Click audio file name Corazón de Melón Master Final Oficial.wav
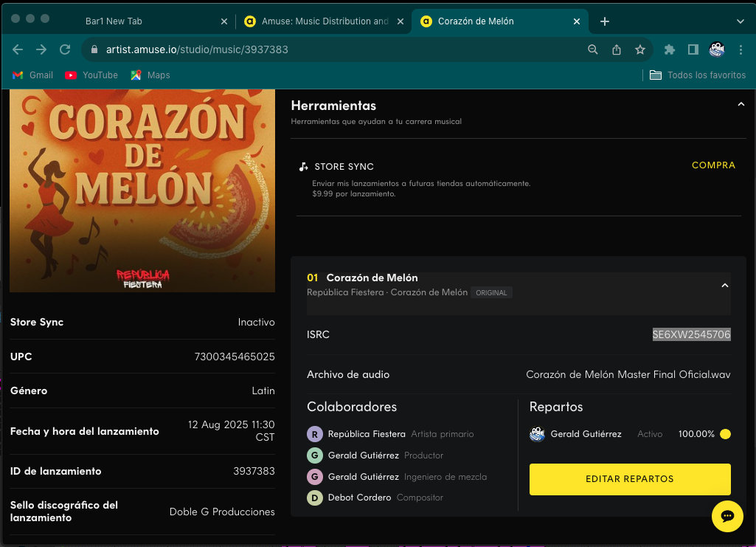This screenshot has width=756, height=547. pyautogui.click(x=628, y=374)
